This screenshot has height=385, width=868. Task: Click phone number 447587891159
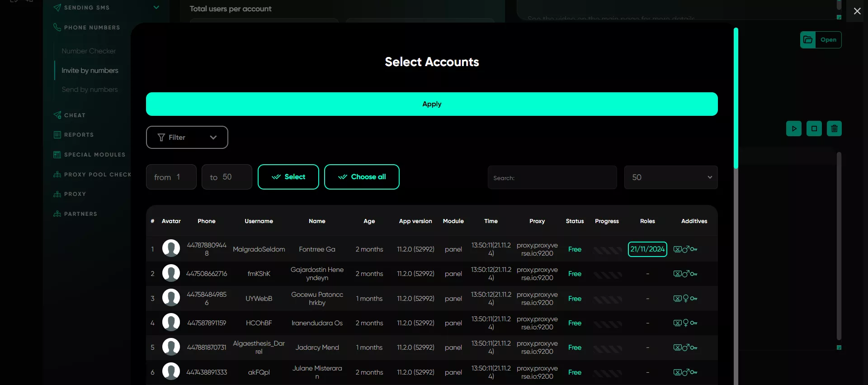(207, 323)
